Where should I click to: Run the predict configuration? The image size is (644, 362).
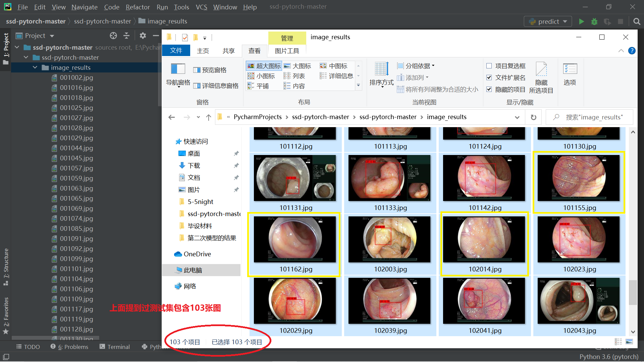(581, 21)
